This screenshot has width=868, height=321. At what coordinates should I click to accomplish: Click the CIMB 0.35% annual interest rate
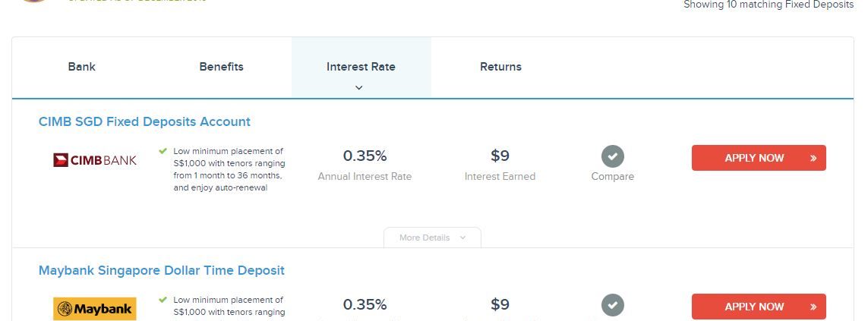[x=365, y=156]
